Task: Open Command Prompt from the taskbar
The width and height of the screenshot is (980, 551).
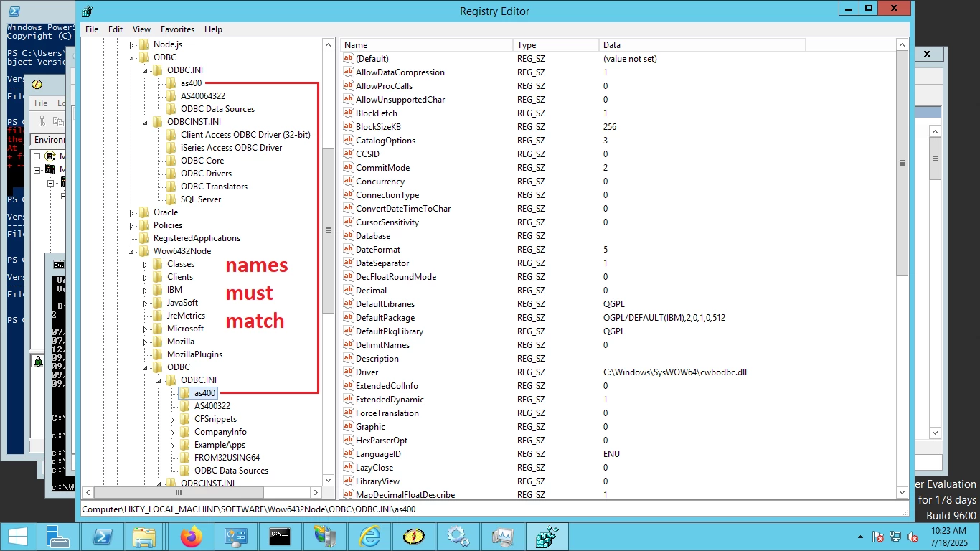Action: point(281,537)
